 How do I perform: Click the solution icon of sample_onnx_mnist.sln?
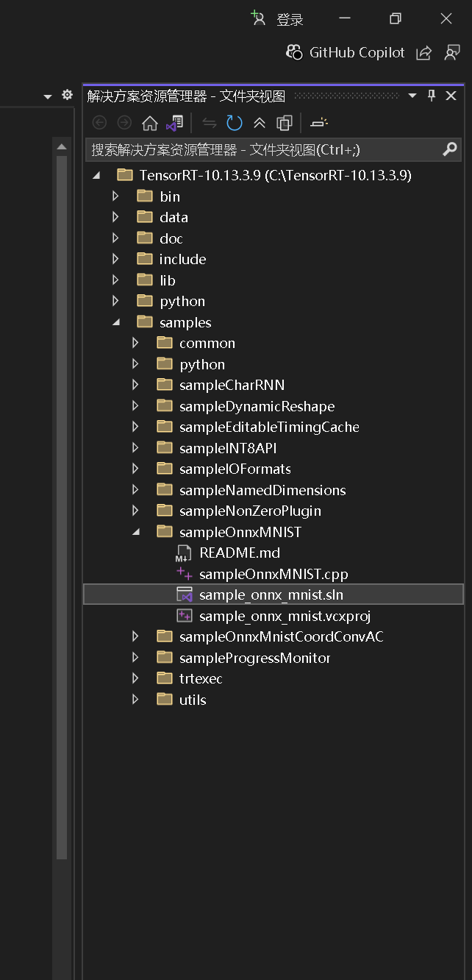tap(184, 594)
